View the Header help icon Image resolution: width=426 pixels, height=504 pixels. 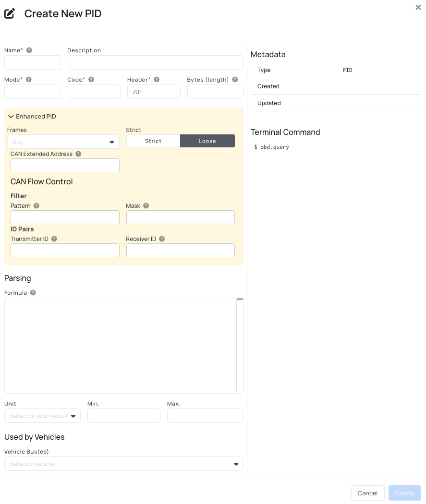click(x=157, y=79)
